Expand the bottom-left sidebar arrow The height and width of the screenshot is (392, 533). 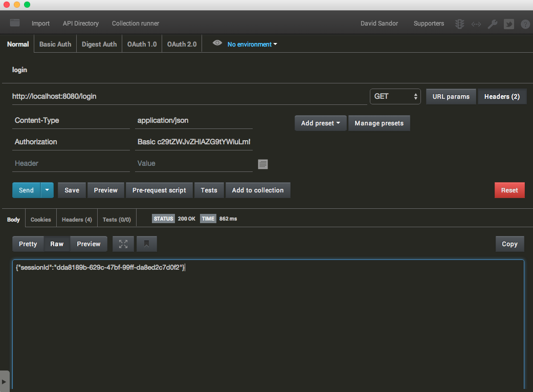click(4, 381)
